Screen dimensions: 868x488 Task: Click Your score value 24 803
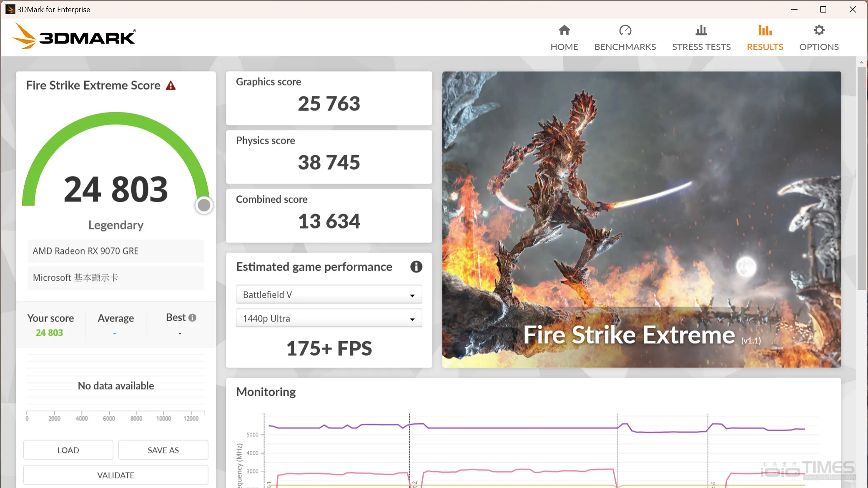[49, 332]
